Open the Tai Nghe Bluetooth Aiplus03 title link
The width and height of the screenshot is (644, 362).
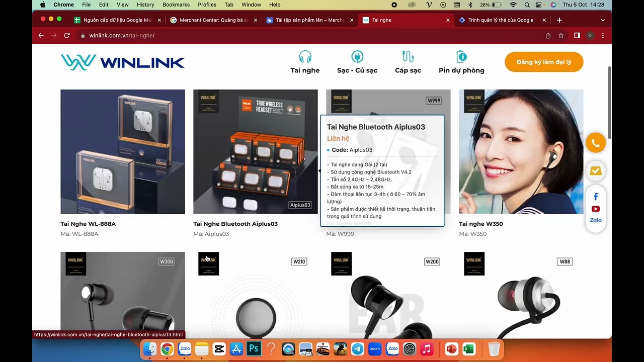tap(235, 224)
